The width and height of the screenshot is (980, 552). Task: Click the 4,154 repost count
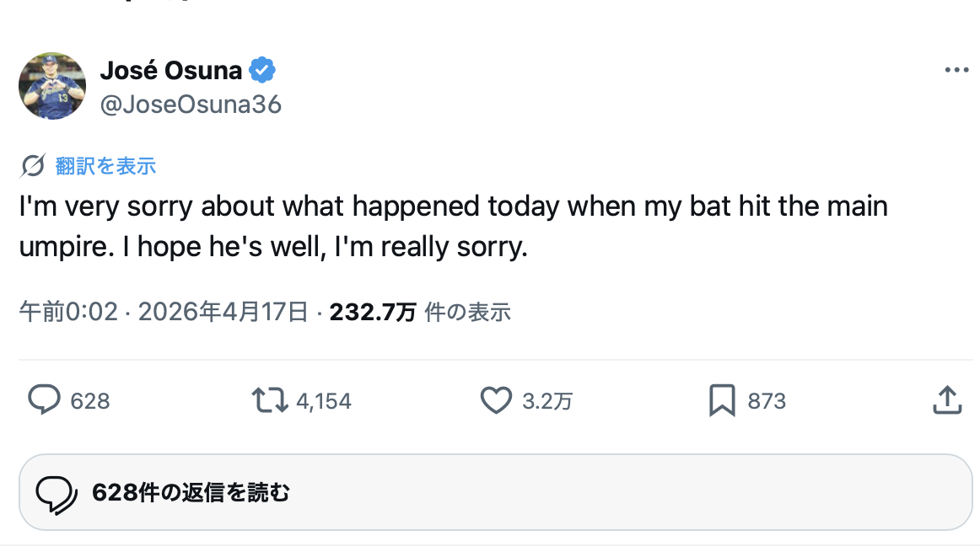323,401
